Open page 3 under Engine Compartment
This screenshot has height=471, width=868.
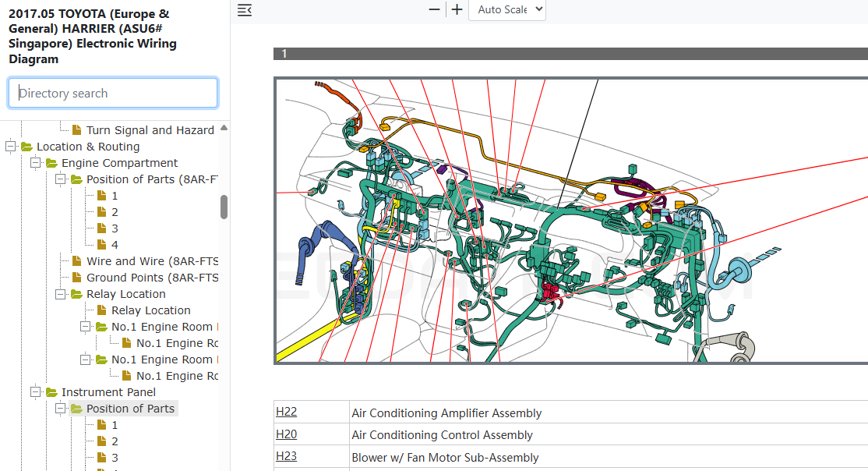(x=115, y=228)
